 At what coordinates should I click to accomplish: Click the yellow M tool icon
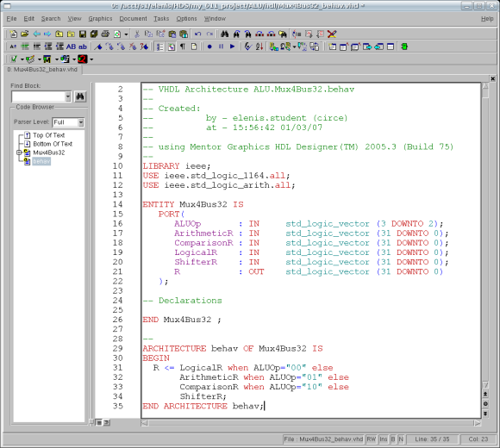[47, 59]
